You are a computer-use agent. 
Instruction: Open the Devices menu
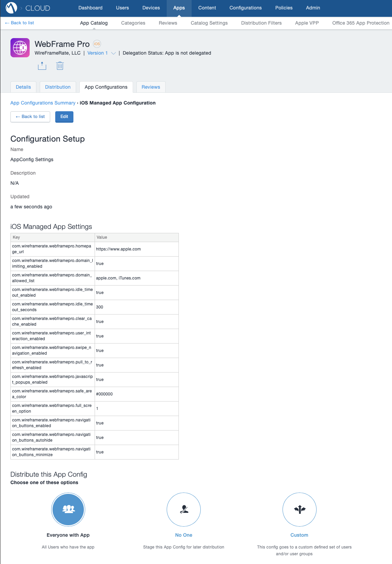tap(151, 8)
